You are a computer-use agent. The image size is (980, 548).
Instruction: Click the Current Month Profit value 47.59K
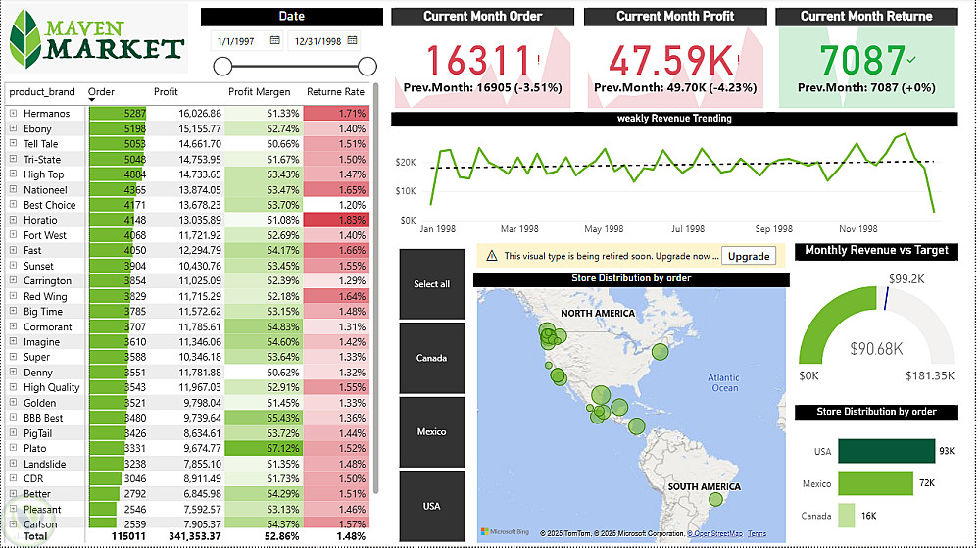pos(671,61)
